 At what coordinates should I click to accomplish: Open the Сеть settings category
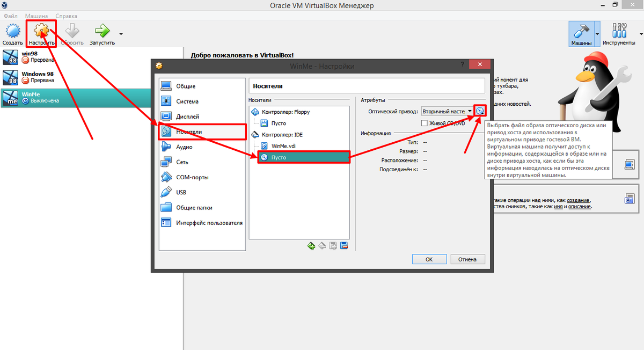coord(202,162)
